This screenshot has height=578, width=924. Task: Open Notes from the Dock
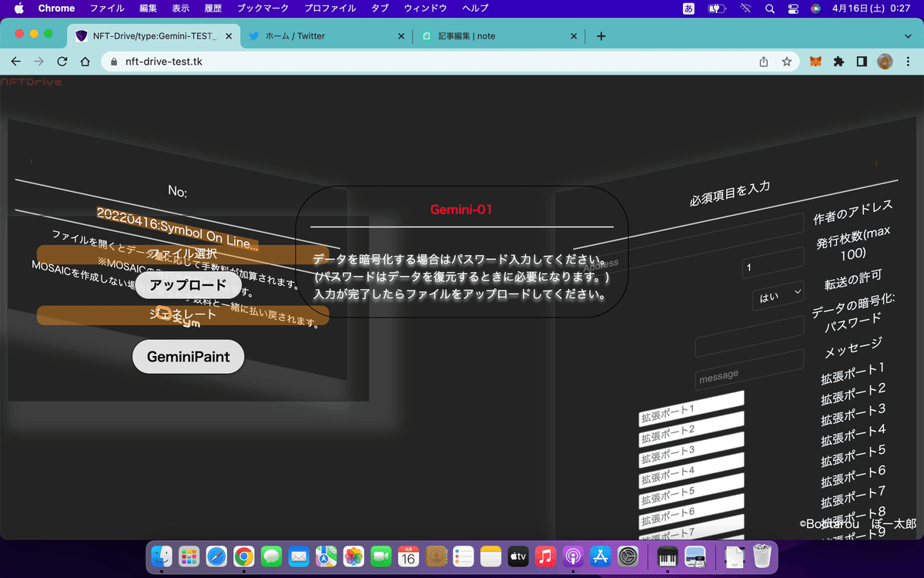(x=490, y=556)
